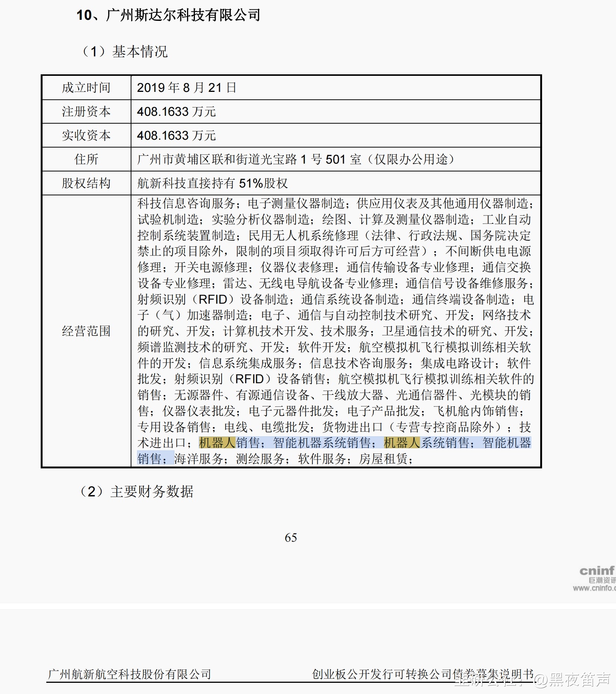
Task: Select the 股权结构 label cell
Action: coord(86,183)
